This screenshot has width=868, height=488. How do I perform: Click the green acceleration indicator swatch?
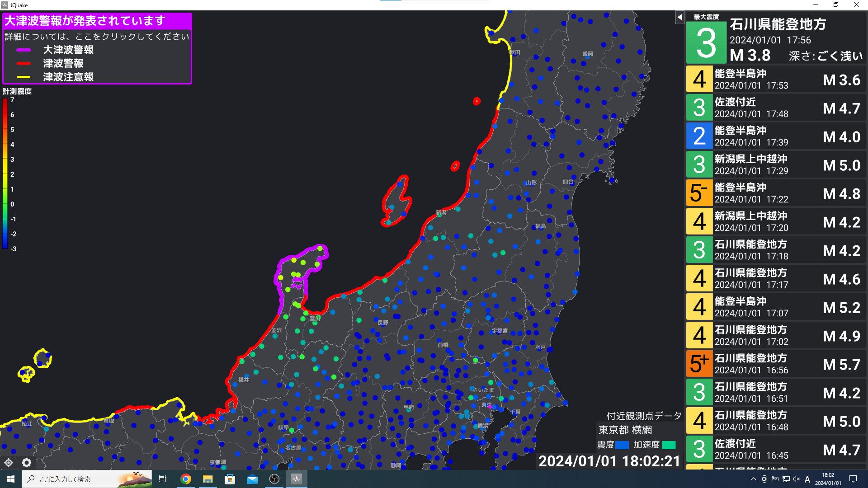(669, 445)
